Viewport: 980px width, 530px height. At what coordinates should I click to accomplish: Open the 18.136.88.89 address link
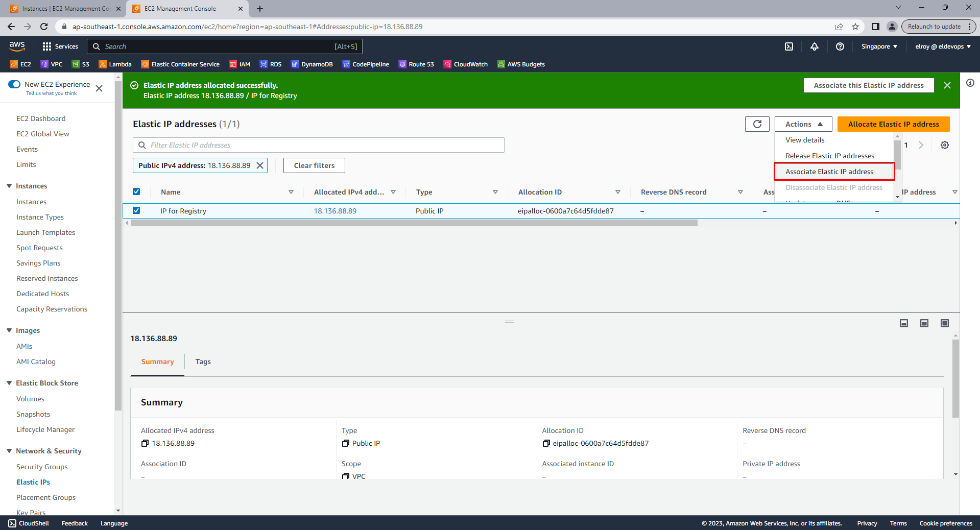pyautogui.click(x=335, y=211)
